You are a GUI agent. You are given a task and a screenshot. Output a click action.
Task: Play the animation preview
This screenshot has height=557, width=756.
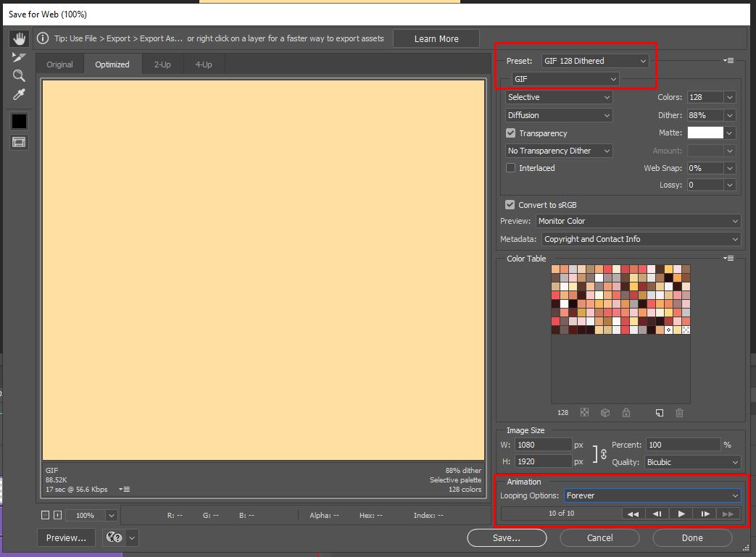680,513
